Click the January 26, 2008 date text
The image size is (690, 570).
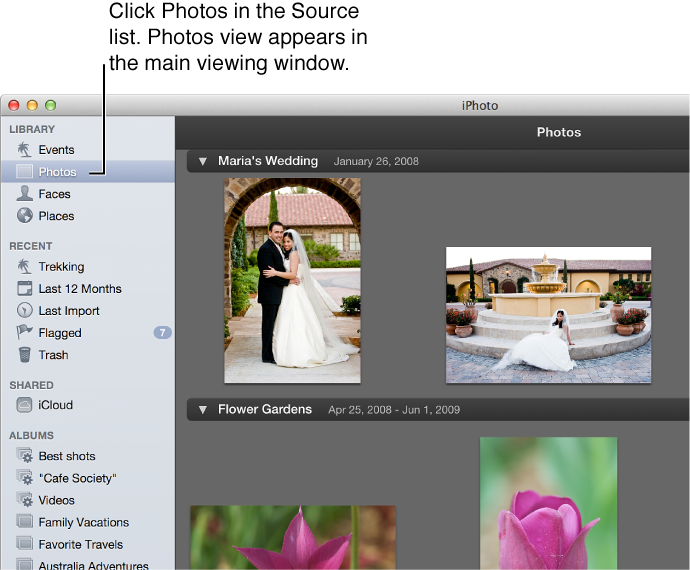(376, 162)
